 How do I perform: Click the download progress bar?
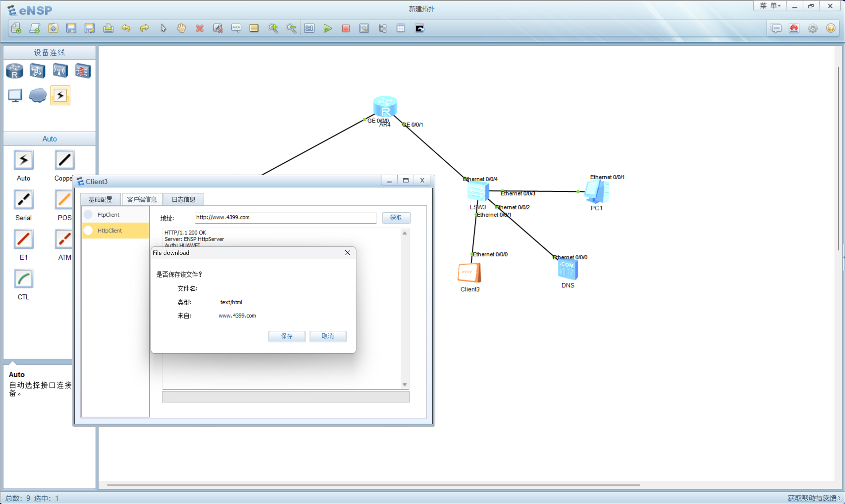tap(286, 397)
